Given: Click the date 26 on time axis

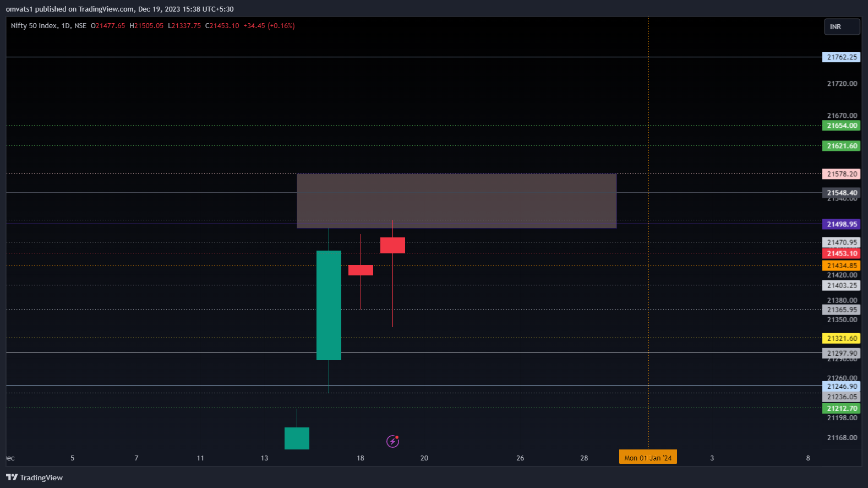Looking at the screenshot, I should pyautogui.click(x=520, y=458).
